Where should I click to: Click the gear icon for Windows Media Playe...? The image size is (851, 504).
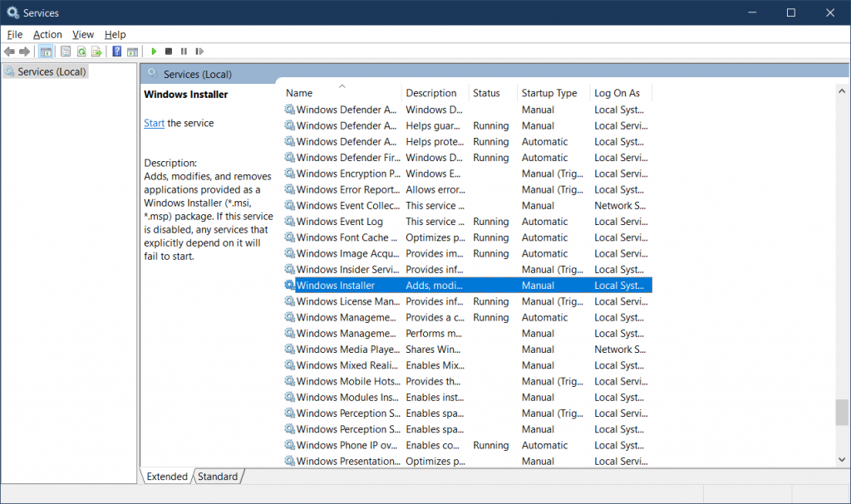pyautogui.click(x=290, y=350)
